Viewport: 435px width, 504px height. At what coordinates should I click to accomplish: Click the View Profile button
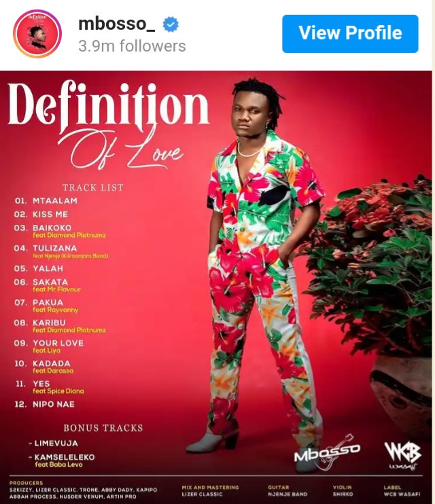pos(350,34)
